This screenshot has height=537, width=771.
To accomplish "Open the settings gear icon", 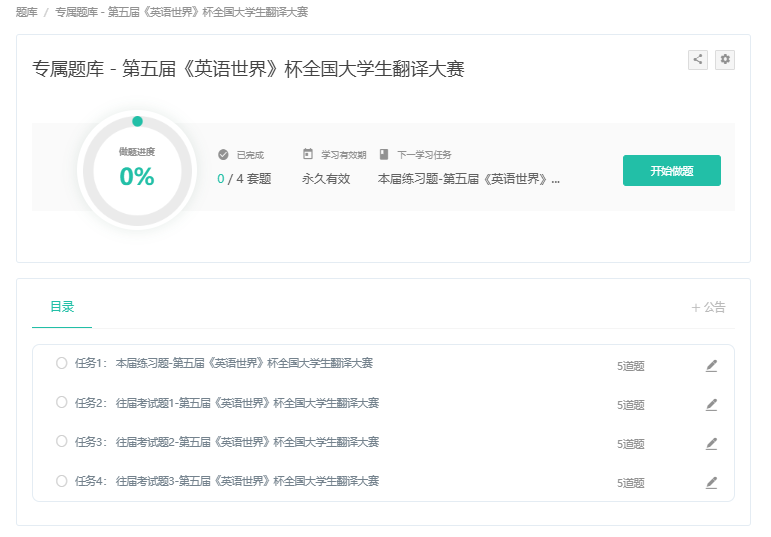I will point(725,60).
